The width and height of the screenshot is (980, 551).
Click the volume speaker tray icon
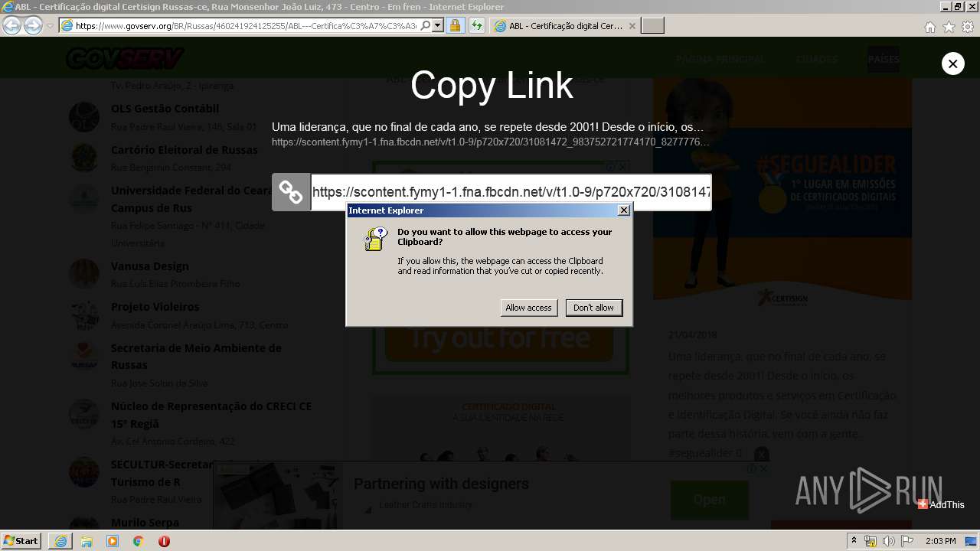[x=889, y=542]
